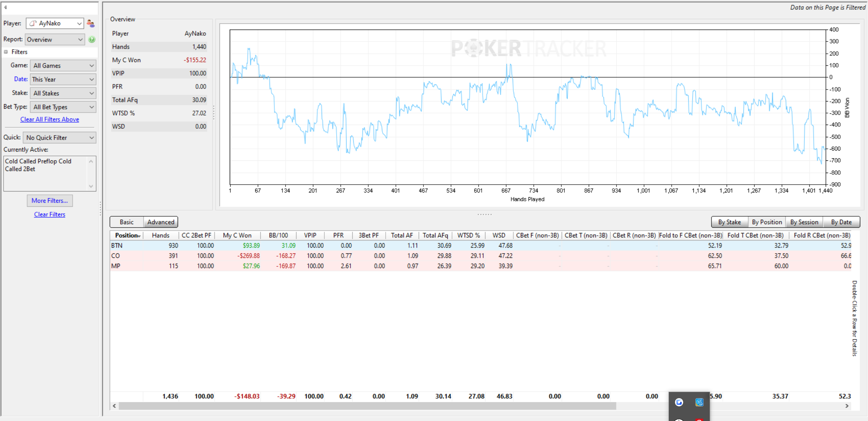Viewport: 868px width, 421px height.
Task: Switch to the Advanced tab
Action: point(161,222)
